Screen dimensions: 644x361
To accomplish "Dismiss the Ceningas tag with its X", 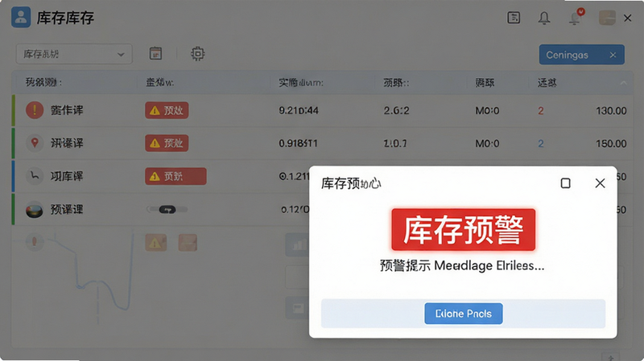I will point(613,55).
